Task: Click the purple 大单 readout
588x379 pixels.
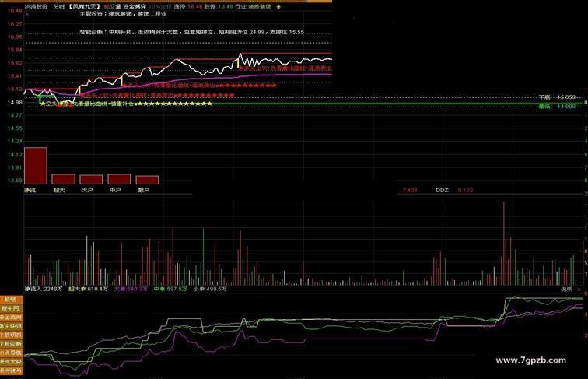Action: (131, 289)
